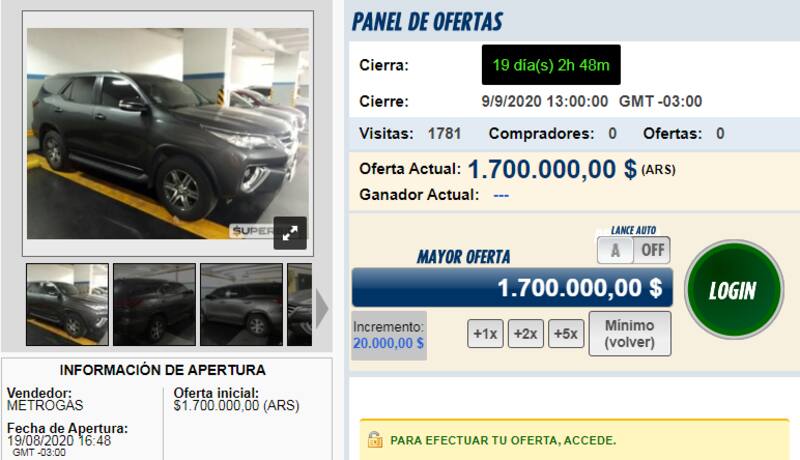
Task: Select first thumbnail of the SUV front view
Action: [x=67, y=304]
